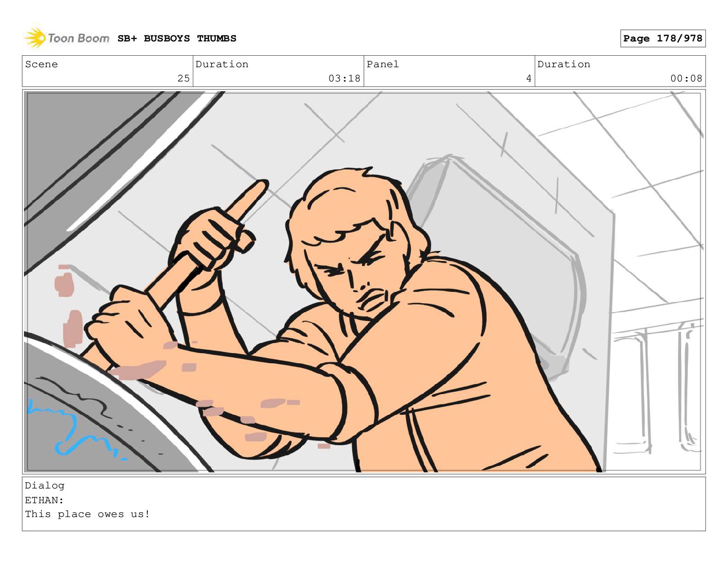
Task: Click the 'Scene' header label
Action: click(41, 64)
